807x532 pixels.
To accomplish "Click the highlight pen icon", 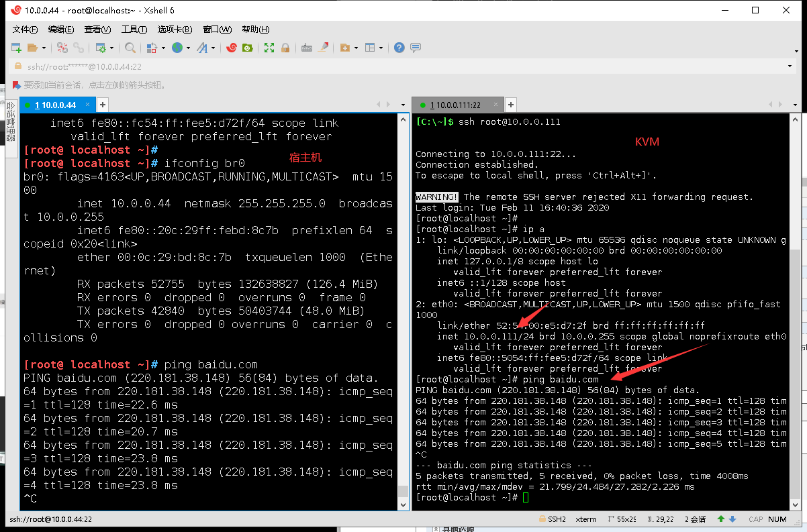I will (323, 48).
